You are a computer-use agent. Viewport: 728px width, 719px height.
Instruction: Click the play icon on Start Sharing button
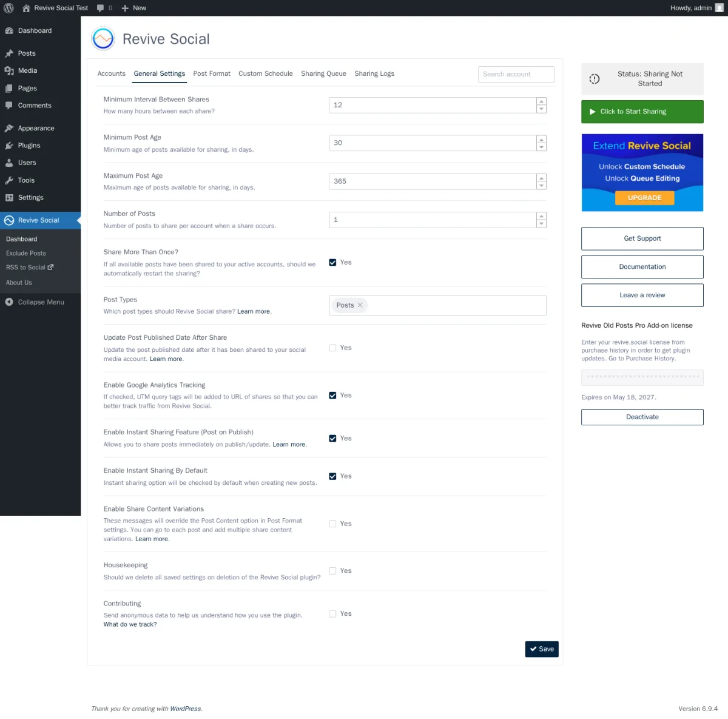pyautogui.click(x=593, y=112)
